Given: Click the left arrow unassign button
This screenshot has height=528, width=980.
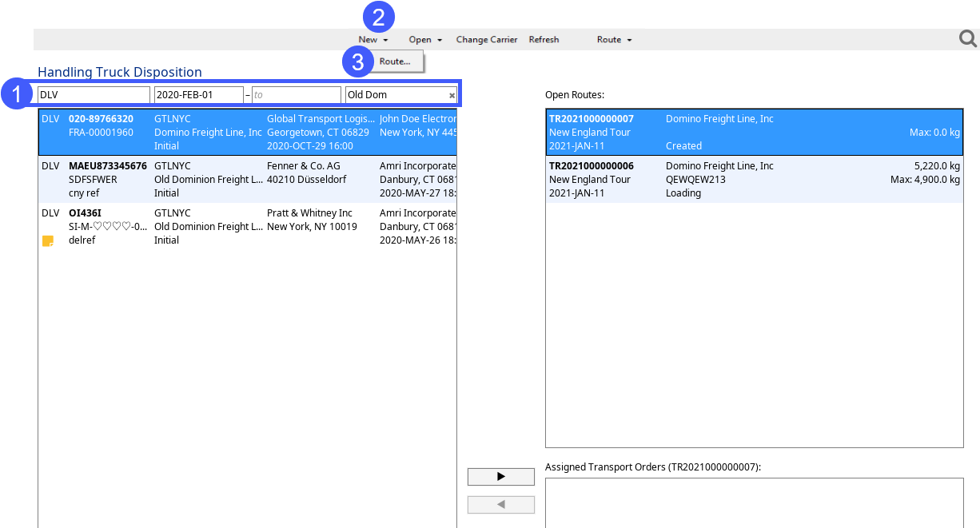Looking at the screenshot, I should (x=500, y=505).
